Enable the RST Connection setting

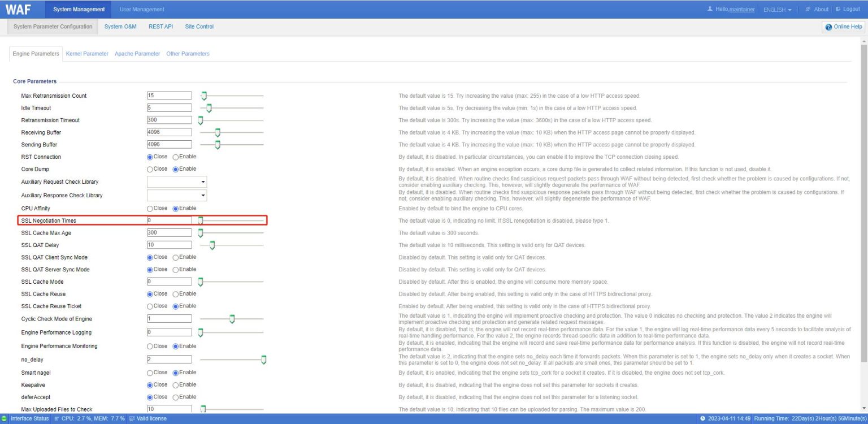[x=175, y=157]
